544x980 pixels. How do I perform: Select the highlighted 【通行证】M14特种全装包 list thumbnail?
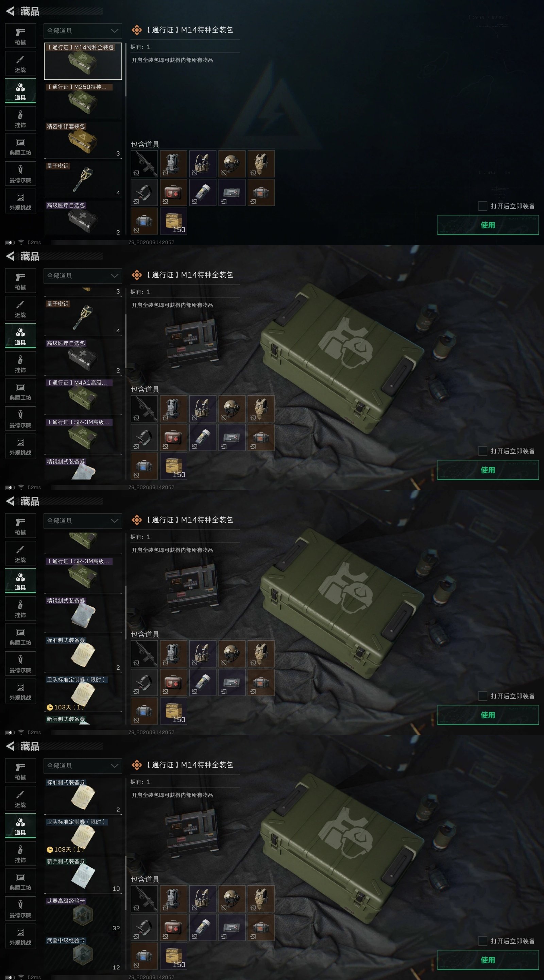(x=83, y=61)
